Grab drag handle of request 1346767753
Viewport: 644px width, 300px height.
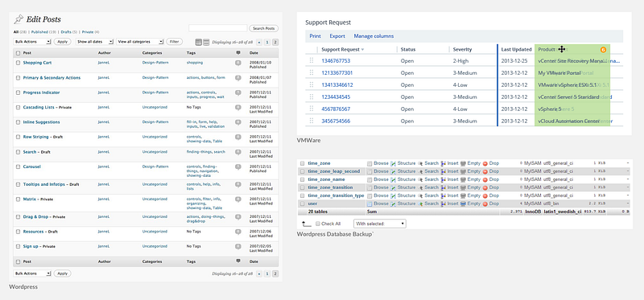312,61
